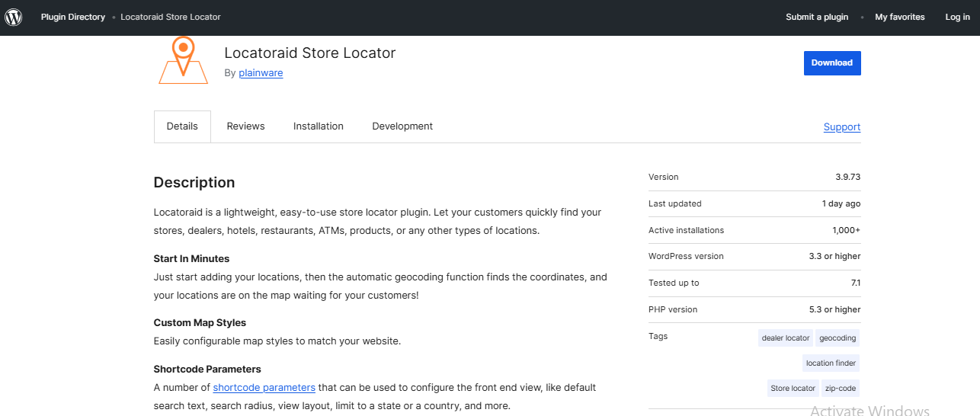Click the Store locator tag

793,389
